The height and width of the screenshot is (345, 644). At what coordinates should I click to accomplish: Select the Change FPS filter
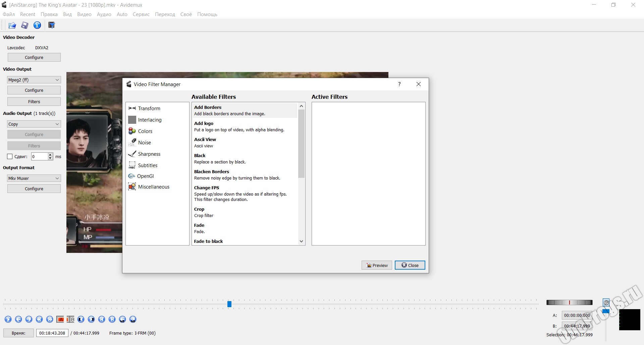click(x=245, y=193)
